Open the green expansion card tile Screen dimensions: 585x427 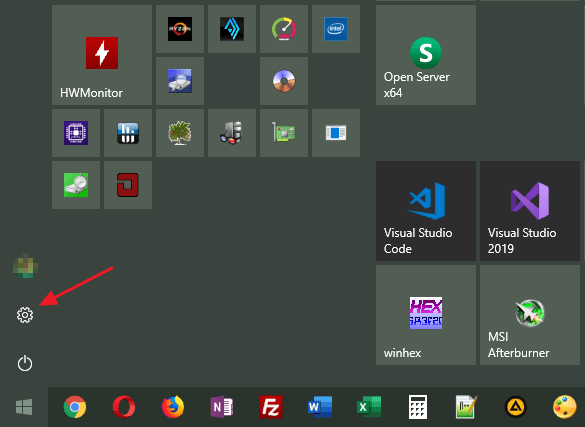pos(284,133)
